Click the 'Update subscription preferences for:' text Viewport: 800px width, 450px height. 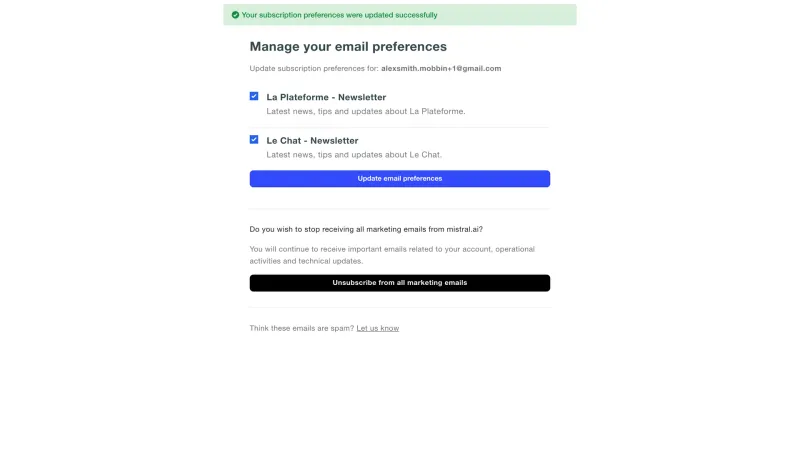(314, 68)
